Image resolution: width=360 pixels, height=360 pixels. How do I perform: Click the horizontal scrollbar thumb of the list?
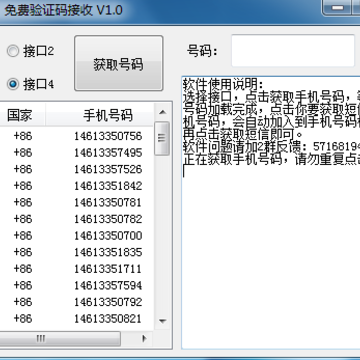(60, 339)
